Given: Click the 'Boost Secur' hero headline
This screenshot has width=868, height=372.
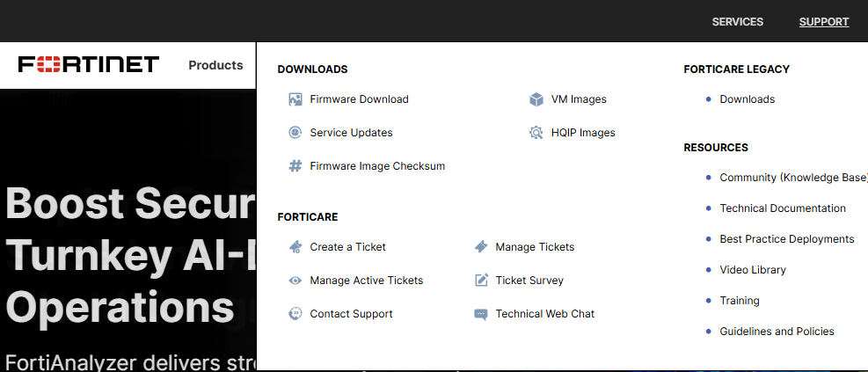Looking at the screenshot, I should [131, 203].
